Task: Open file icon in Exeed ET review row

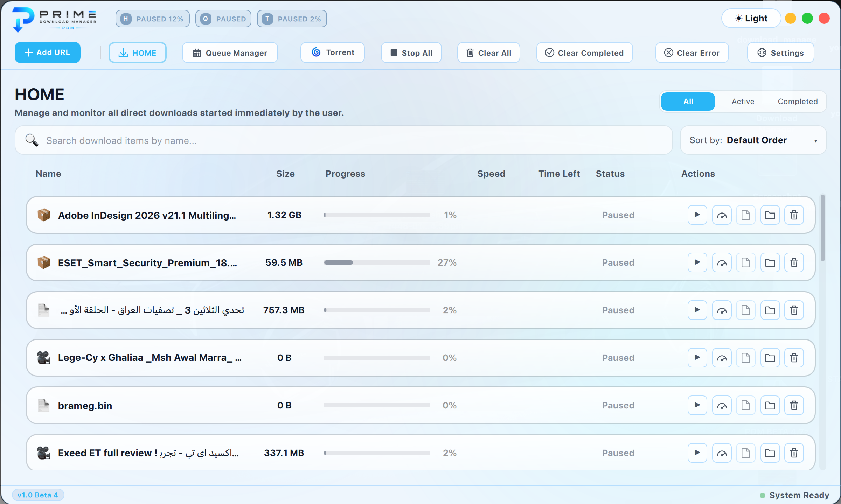Action: click(x=746, y=453)
